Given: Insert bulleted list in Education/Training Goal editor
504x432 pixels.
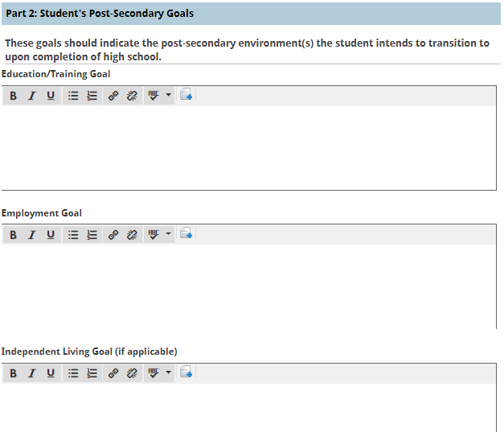Looking at the screenshot, I should [73, 96].
